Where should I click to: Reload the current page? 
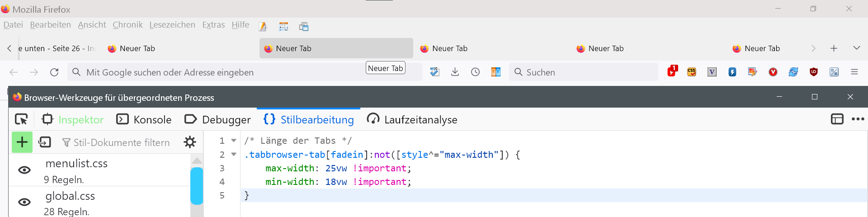(x=54, y=72)
